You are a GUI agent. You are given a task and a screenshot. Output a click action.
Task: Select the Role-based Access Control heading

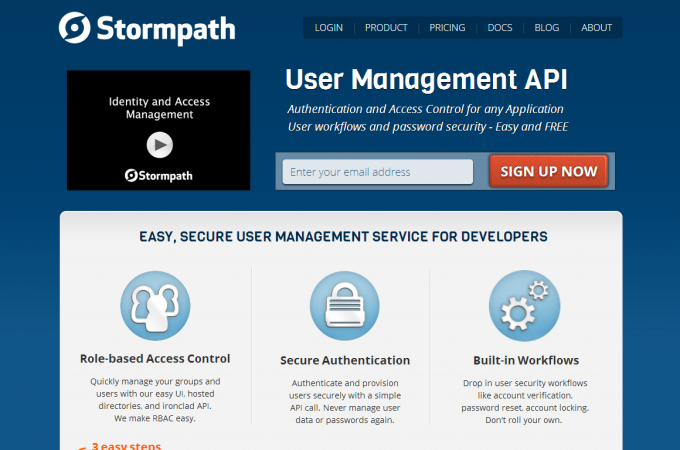click(155, 359)
